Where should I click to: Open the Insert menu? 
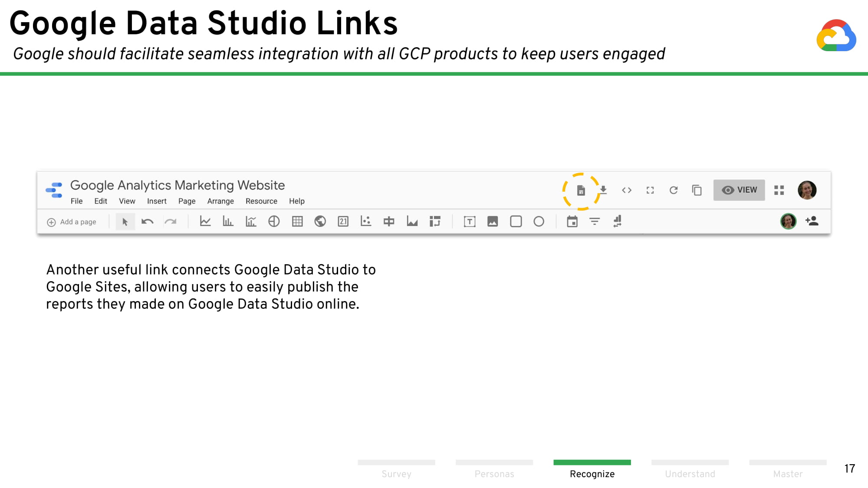[x=157, y=201]
